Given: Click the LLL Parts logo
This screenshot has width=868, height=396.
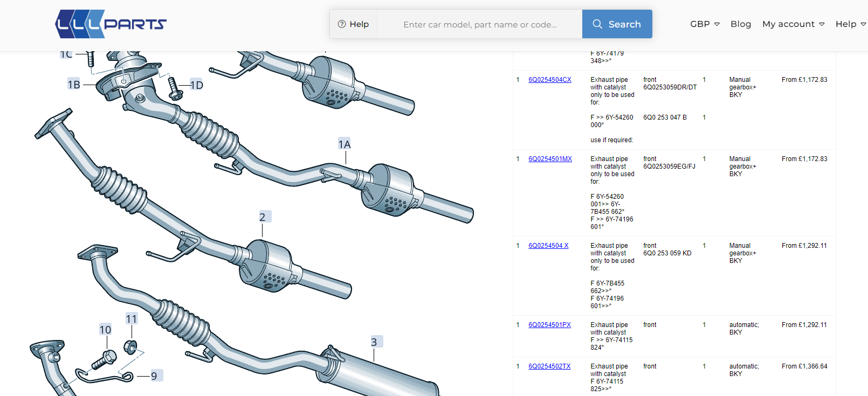Looking at the screenshot, I should click(x=111, y=24).
